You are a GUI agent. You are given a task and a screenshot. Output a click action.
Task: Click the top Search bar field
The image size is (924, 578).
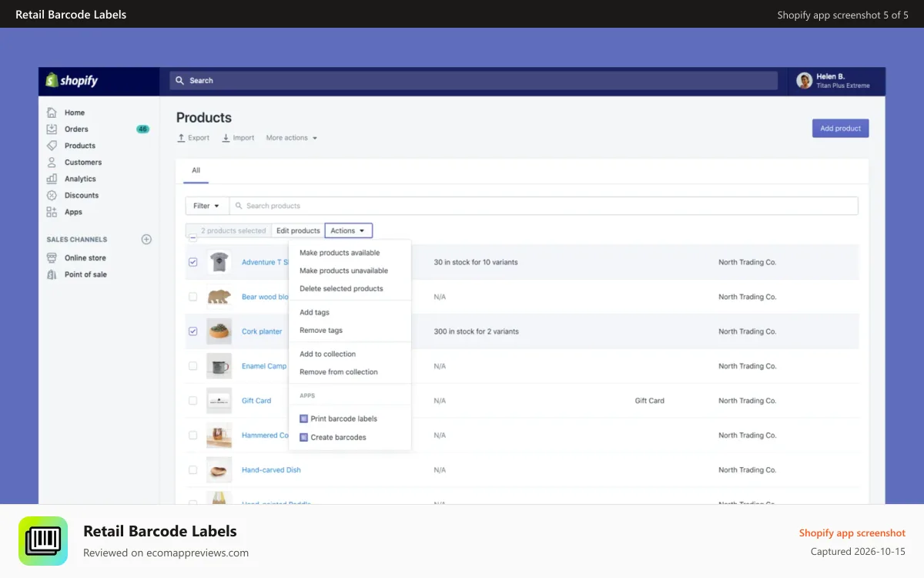tap(474, 80)
